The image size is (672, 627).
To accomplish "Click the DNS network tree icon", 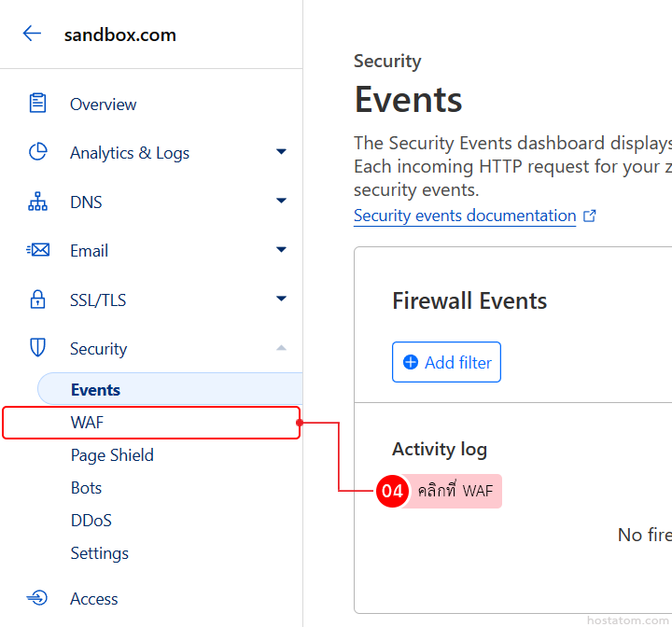I will (37, 202).
